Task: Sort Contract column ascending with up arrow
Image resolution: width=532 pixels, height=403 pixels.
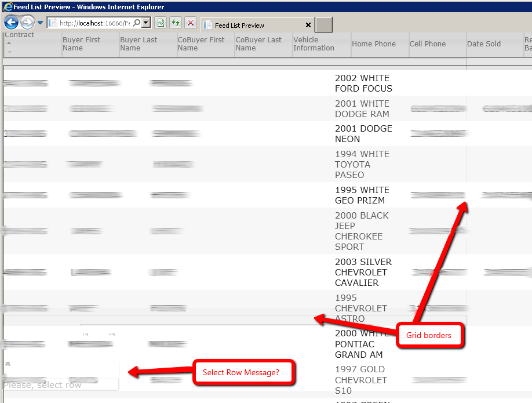Action: click(9, 43)
